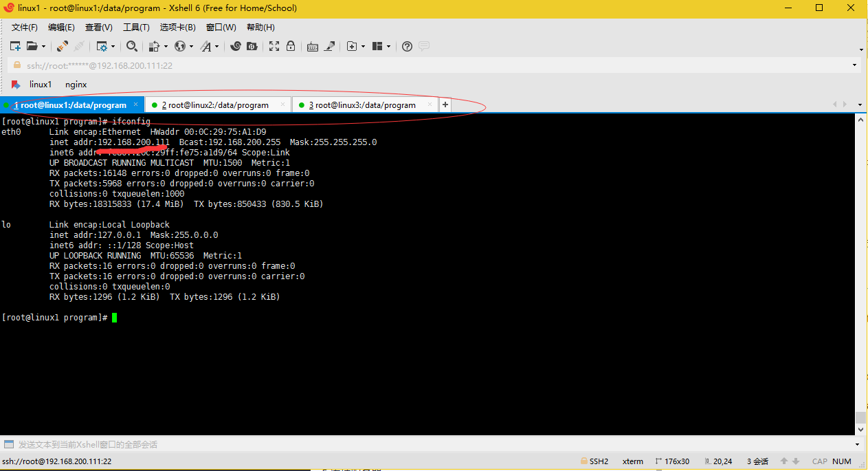The height and width of the screenshot is (471, 868).
Task: Click the terminal scrollbar up arrow
Action: coord(860,120)
